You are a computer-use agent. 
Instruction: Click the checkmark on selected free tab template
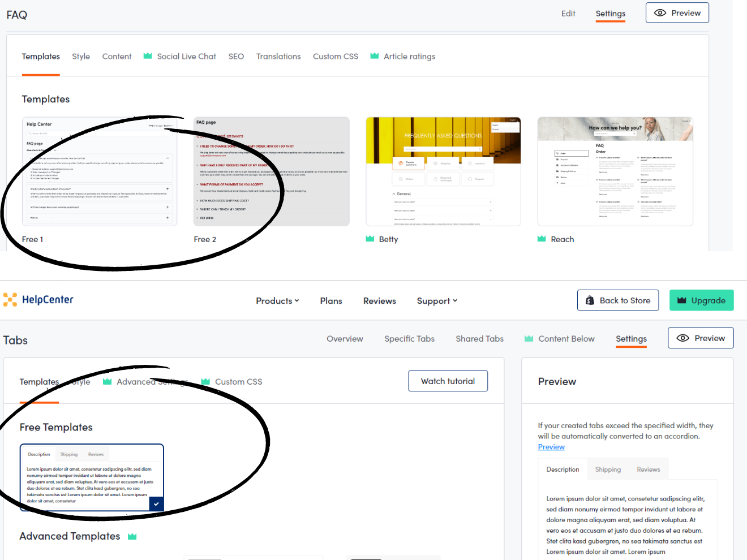[156, 504]
